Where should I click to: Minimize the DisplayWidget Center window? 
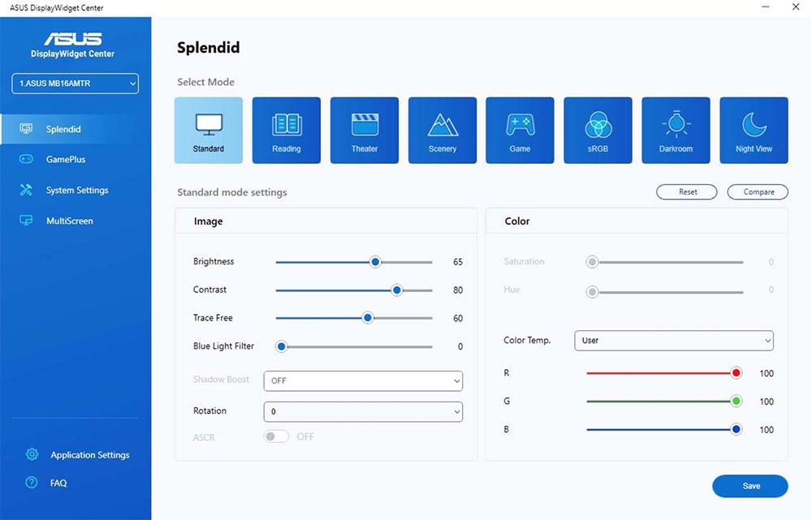pos(766,7)
